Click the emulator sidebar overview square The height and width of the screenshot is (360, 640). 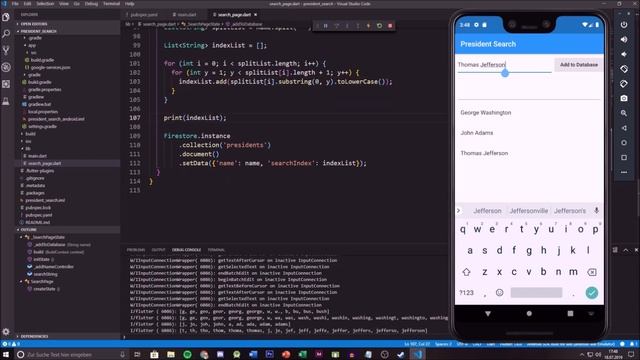[624, 157]
